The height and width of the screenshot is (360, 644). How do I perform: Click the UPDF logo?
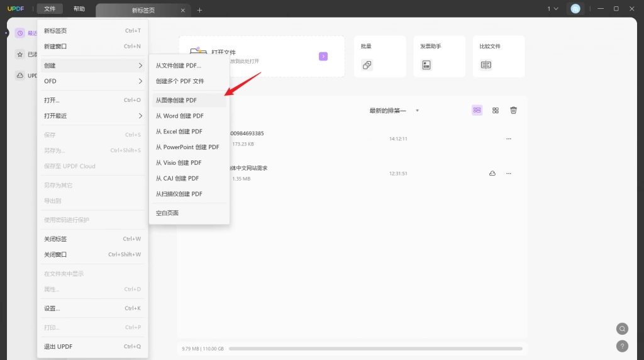16,9
